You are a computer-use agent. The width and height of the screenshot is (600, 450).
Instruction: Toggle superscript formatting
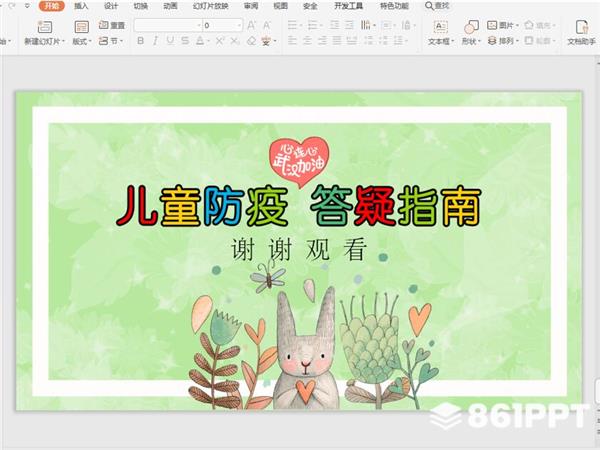tap(219, 41)
